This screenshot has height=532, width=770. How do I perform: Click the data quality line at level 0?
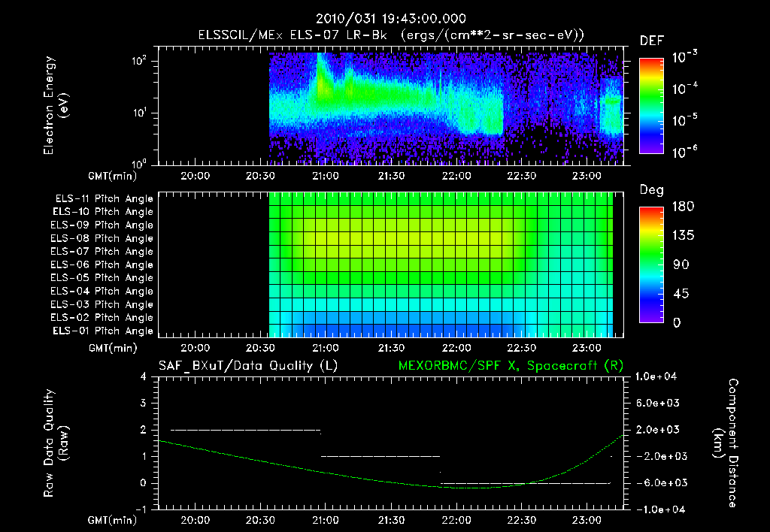click(526, 483)
